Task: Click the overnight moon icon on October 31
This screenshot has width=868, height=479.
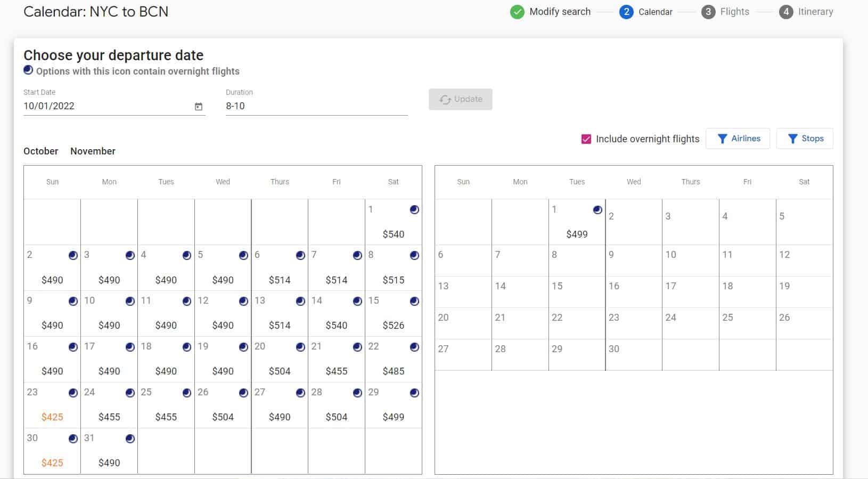Action: (x=130, y=439)
